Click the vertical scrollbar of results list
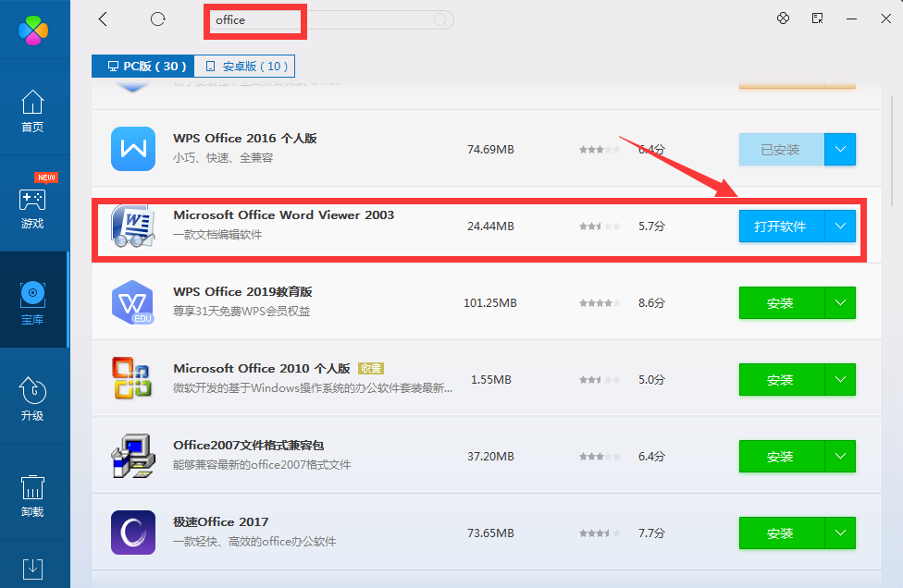This screenshot has height=588, width=903. 892,151
